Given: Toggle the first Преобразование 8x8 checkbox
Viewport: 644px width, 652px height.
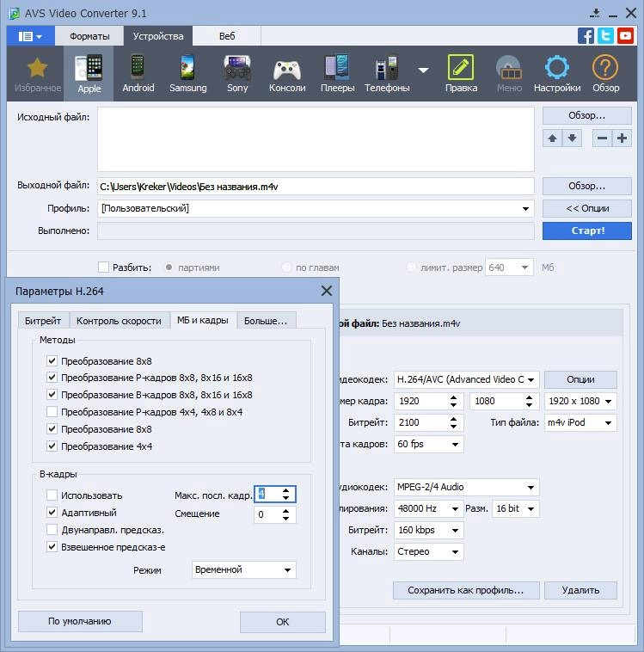Looking at the screenshot, I should coord(52,360).
